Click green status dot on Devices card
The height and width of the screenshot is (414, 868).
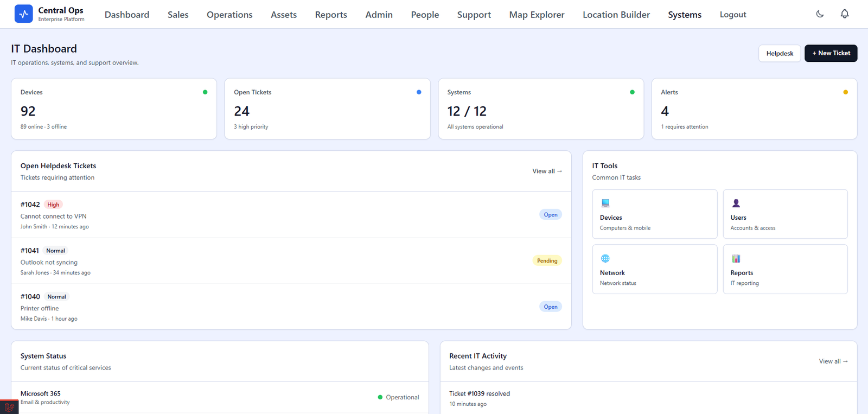(205, 92)
